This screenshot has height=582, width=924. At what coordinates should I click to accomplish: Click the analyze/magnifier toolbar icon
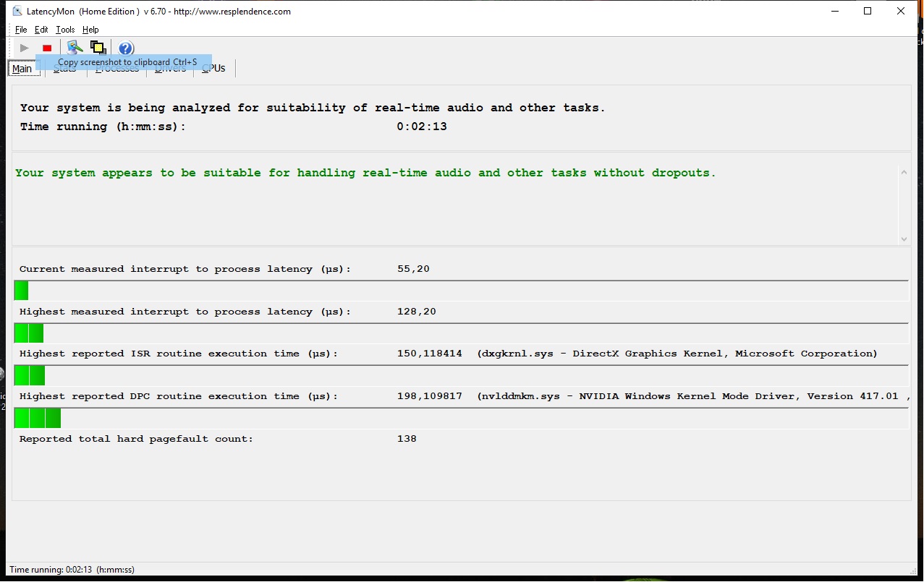(x=75, y=48)
